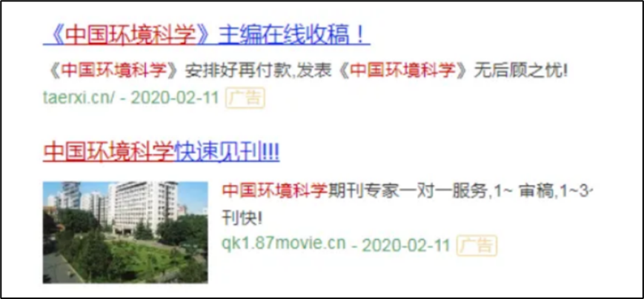Select the 安排好再付款 description text
The image size is (644, 299).
pyautogui.click(x=240, y=71)
